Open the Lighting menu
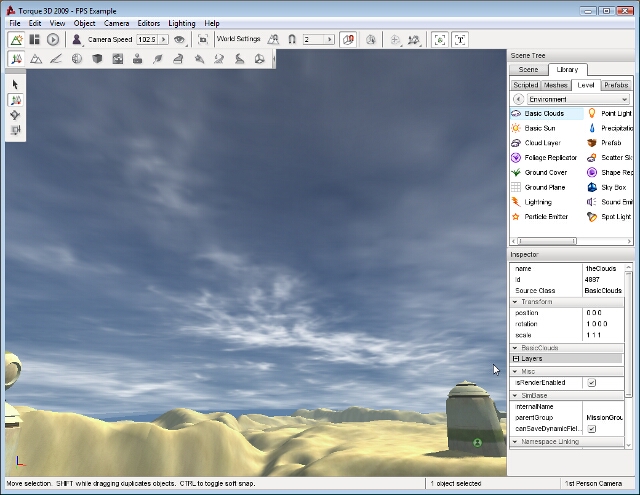 [181, 22]
